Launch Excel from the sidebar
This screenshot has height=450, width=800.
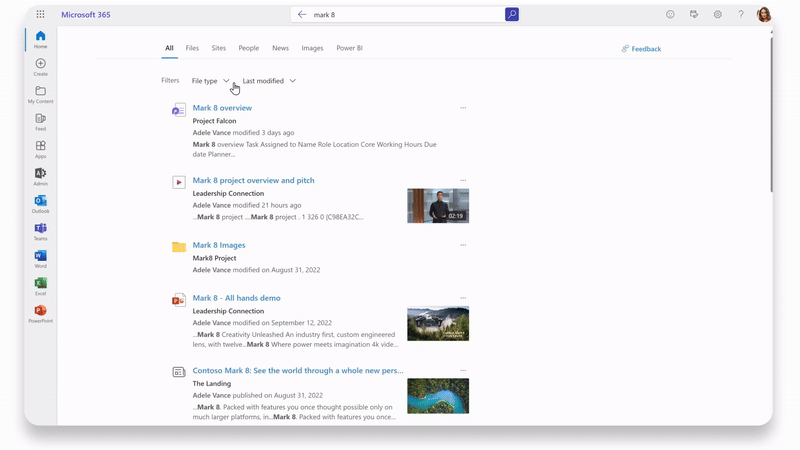coord(40,287)
